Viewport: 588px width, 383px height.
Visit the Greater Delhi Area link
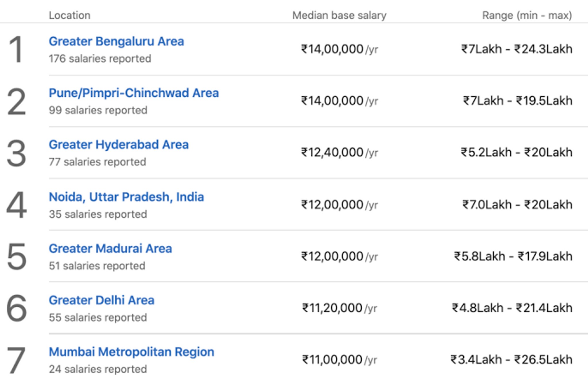[x=102, y=300]
